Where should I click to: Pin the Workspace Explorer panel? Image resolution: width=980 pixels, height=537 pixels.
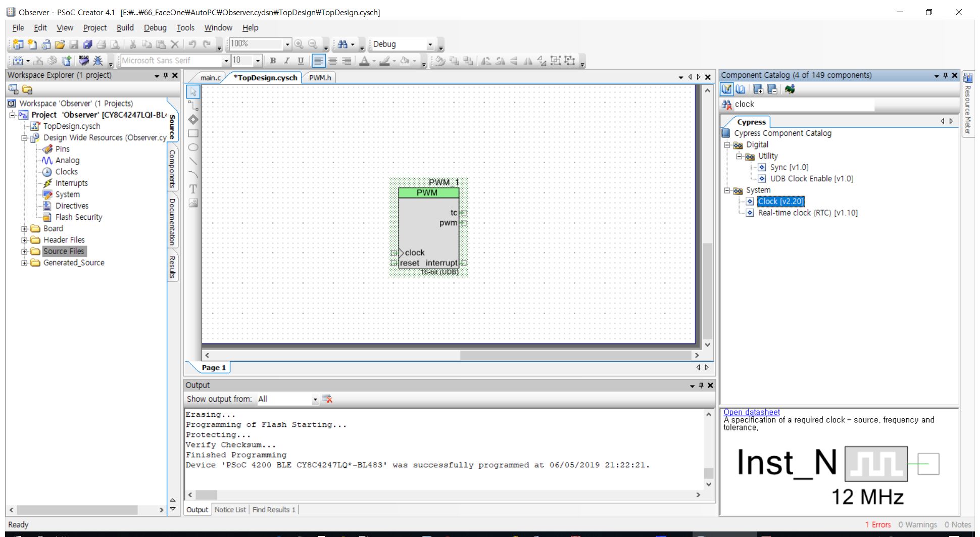(166, 75)
